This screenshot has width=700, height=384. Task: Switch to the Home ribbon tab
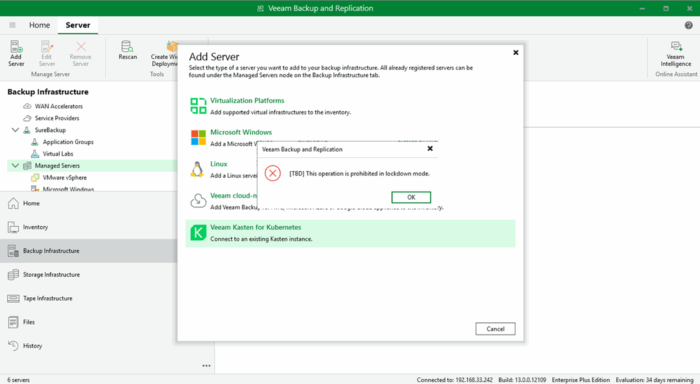click(39, 25)
